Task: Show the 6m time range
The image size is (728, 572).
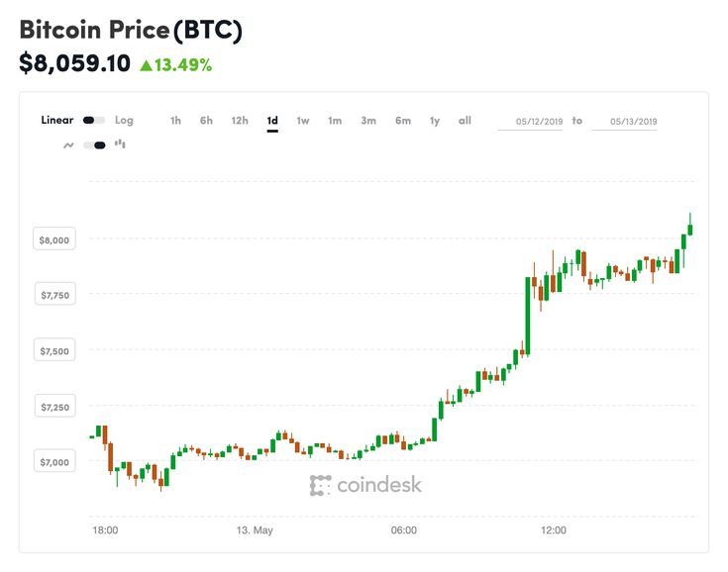Action: pyautogui.click(x=402, y=121)
